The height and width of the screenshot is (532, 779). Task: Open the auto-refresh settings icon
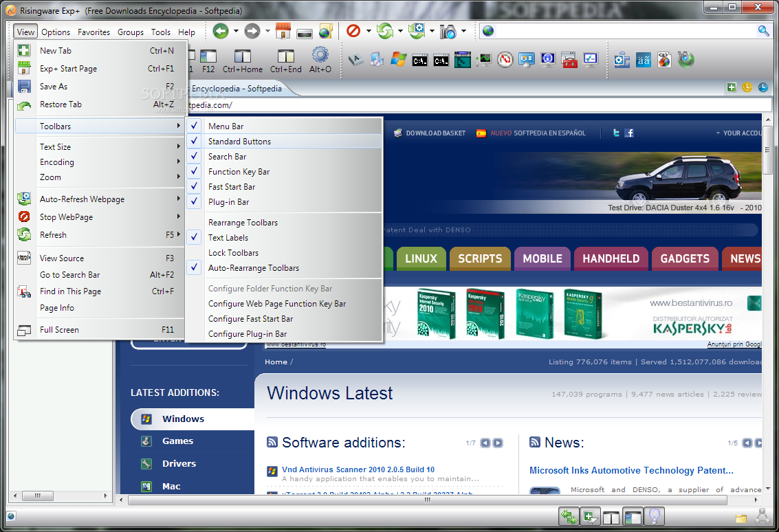(x=417, y=31)
